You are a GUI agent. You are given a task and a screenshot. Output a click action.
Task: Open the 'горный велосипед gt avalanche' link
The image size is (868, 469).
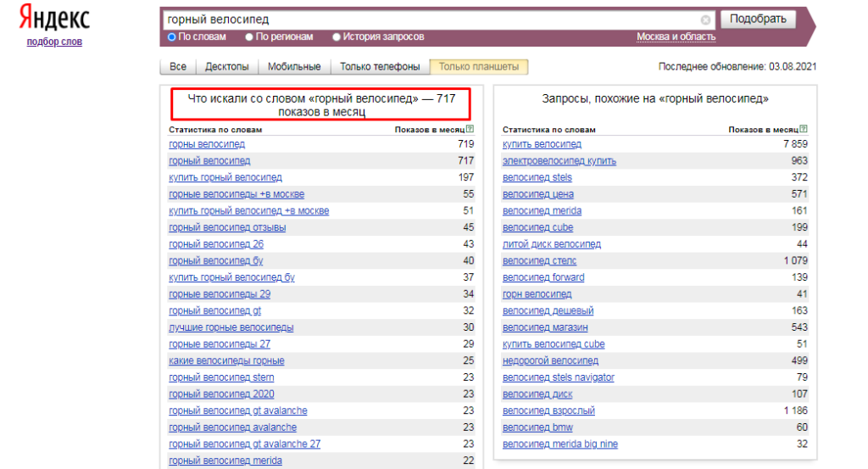(x=238, y=410)
